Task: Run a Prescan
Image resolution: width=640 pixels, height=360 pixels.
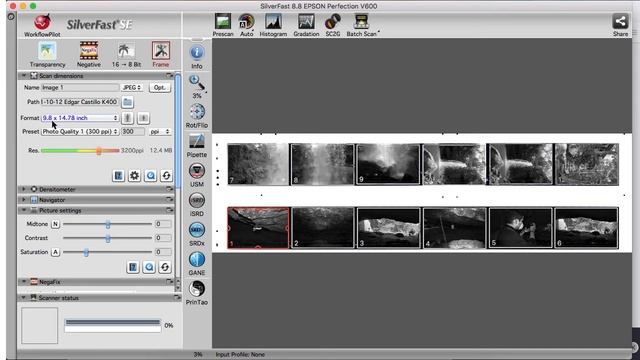Action: [223, 25]
